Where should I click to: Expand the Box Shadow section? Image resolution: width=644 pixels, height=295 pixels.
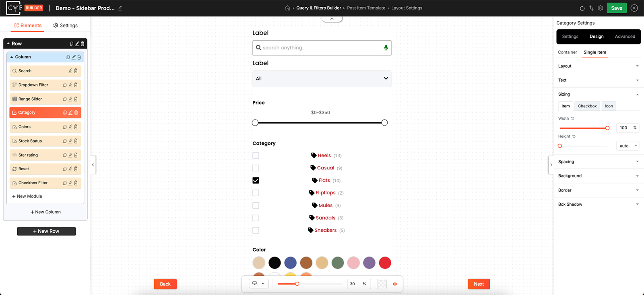click(x=598, y=204)
